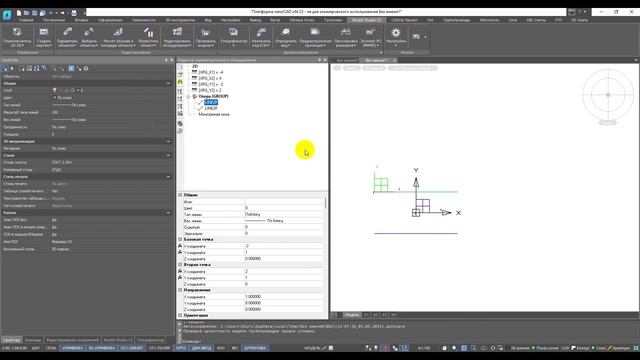Click the editor properties vertical scrollbar
This screenshot has height=360, width=640.
point(325,203)
